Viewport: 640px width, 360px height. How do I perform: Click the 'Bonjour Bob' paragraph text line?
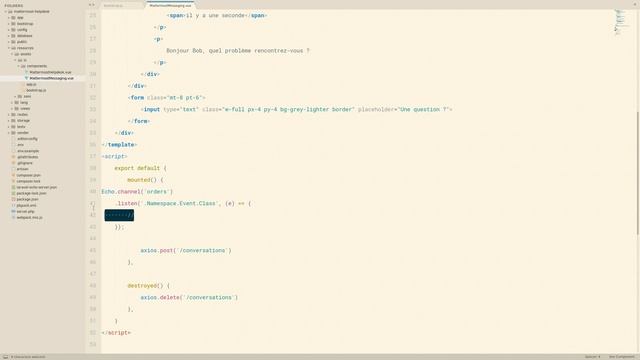pos(238,51)
